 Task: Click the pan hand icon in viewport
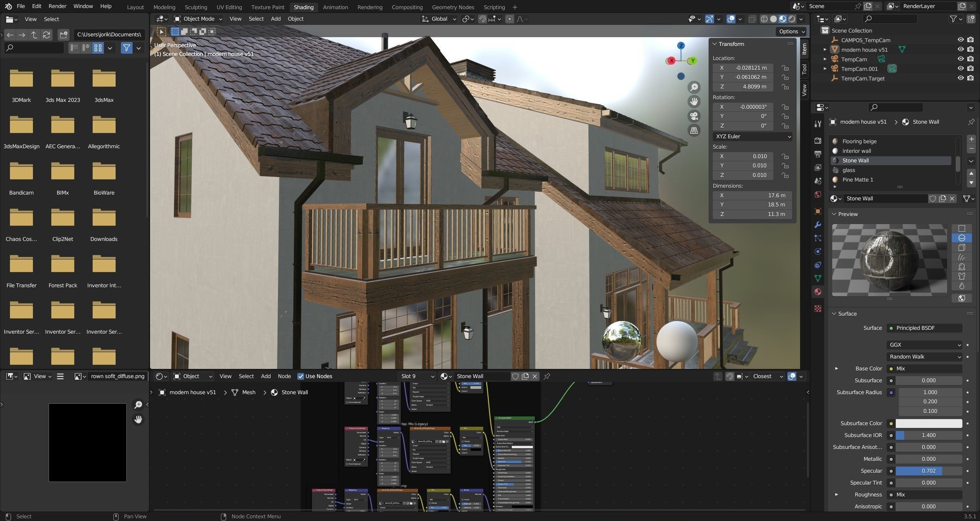coord(694,102)
